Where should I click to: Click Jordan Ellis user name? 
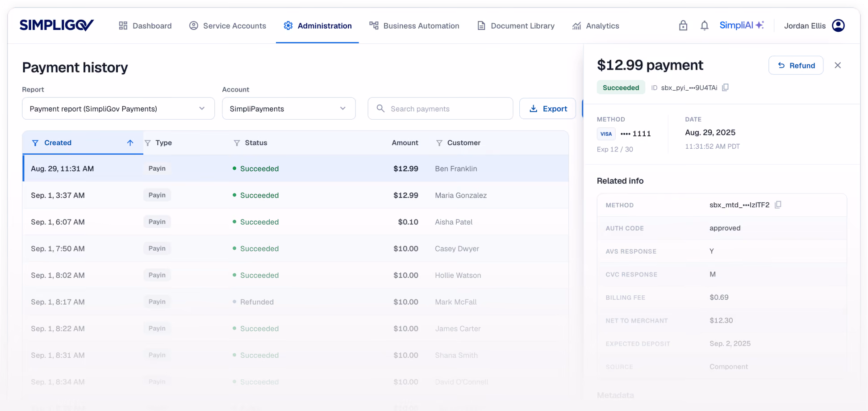pos(805,26)
